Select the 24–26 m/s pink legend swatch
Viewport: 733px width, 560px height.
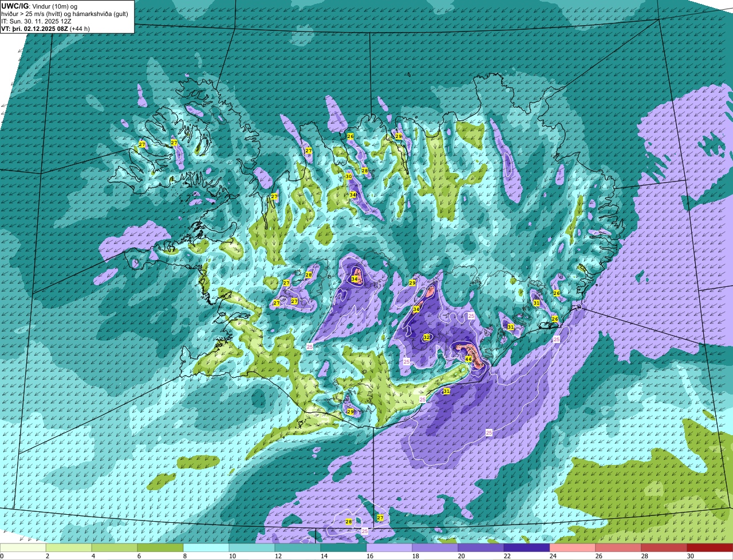point(573,548)
